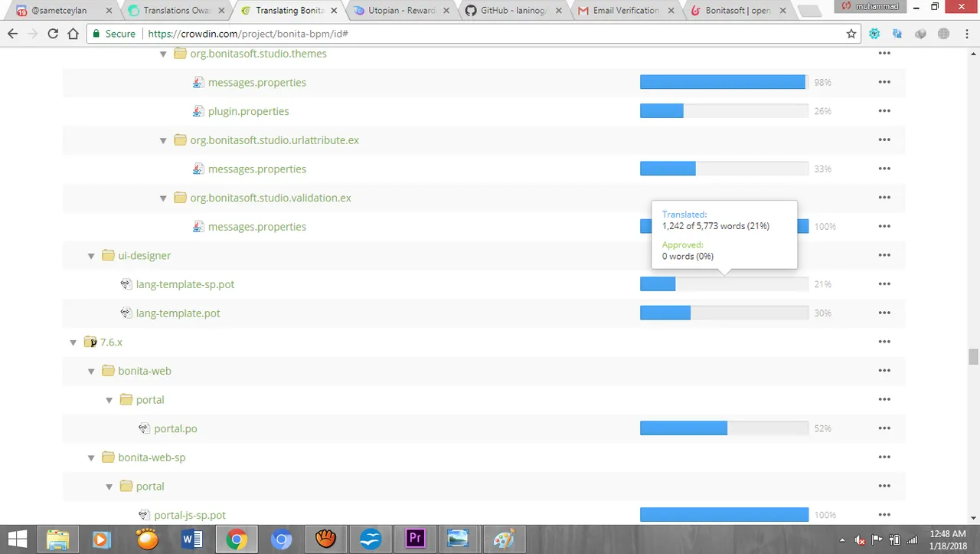980x554 pixels.
Task: Open options menu for bonita-web folder row
Action: tap(884, 371)
